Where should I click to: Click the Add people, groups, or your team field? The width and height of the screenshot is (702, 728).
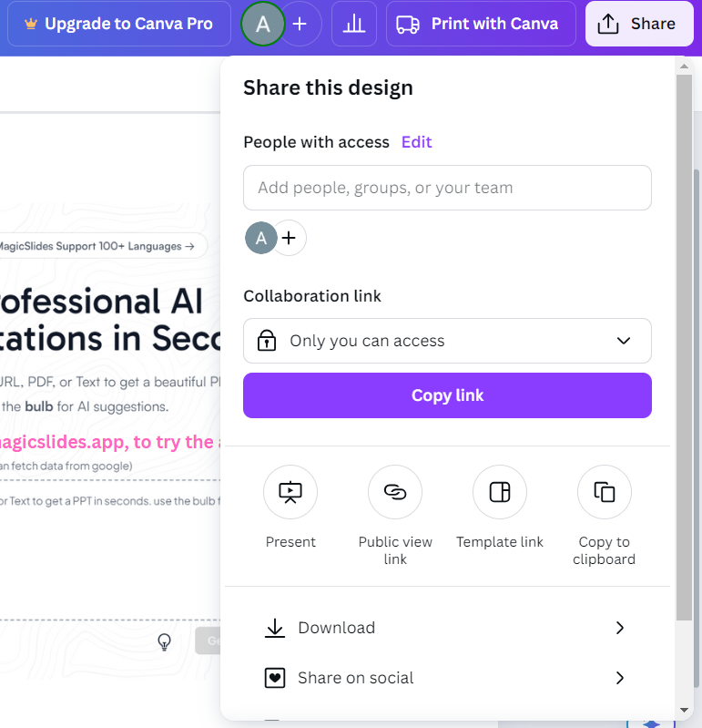pos(447,188)
